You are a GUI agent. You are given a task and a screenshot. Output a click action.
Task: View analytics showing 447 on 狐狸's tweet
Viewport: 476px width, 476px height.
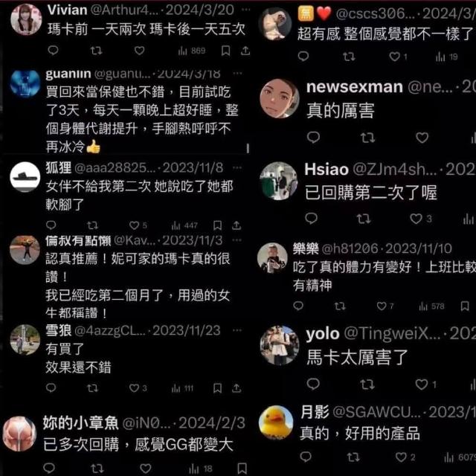(184, 225)
